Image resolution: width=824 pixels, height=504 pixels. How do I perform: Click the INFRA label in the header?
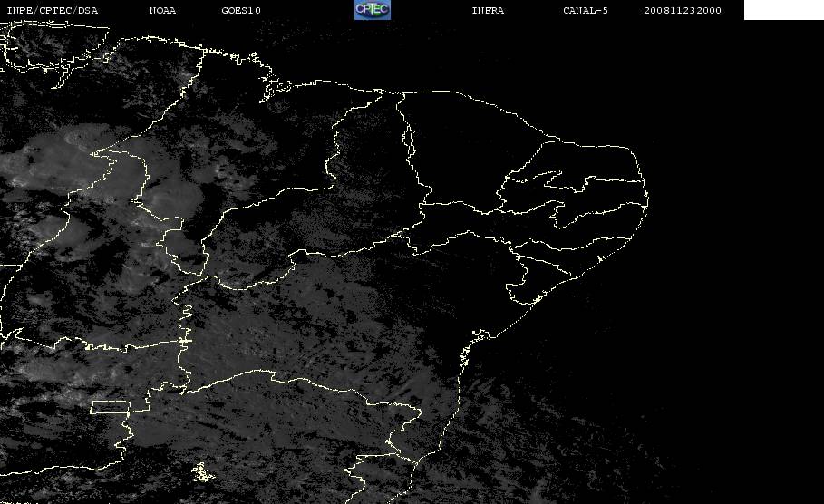pyautogui.click(x=488, y=11)
